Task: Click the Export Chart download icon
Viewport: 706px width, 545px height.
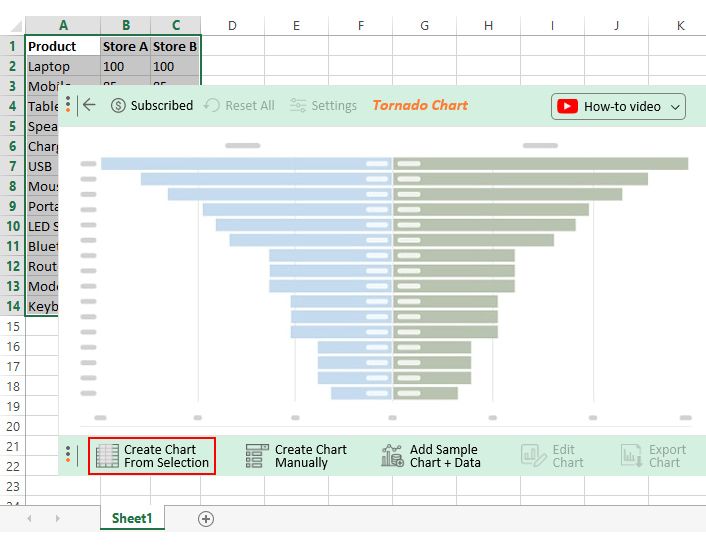Action: click(631, 456)
